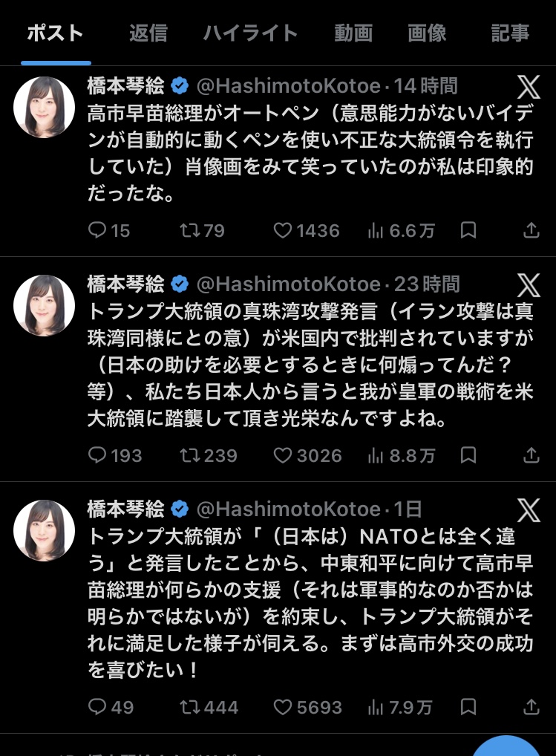Open the profile picture on the second post
Image resolution: width=556 pixels, height=756 pixels.
45,305
